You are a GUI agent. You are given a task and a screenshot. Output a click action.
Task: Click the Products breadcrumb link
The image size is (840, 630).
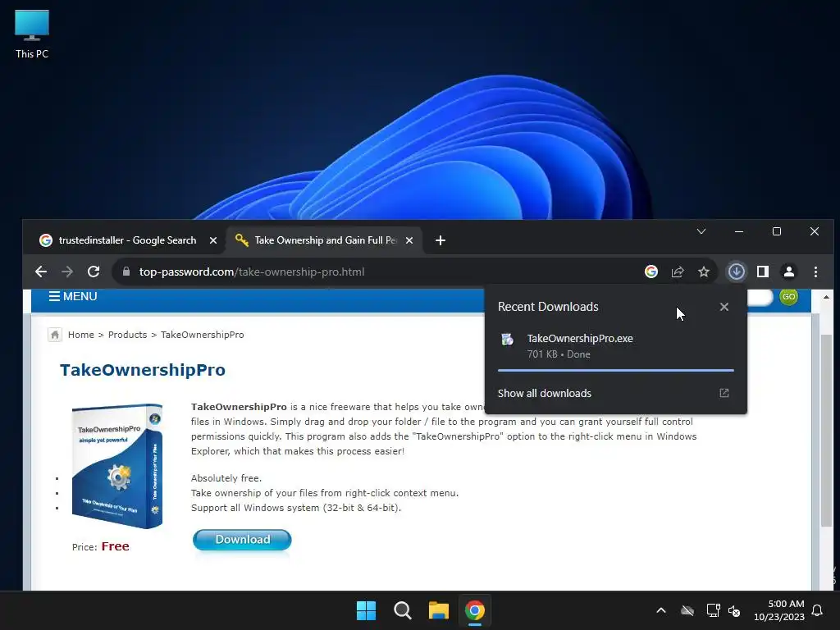pos(127,335)
